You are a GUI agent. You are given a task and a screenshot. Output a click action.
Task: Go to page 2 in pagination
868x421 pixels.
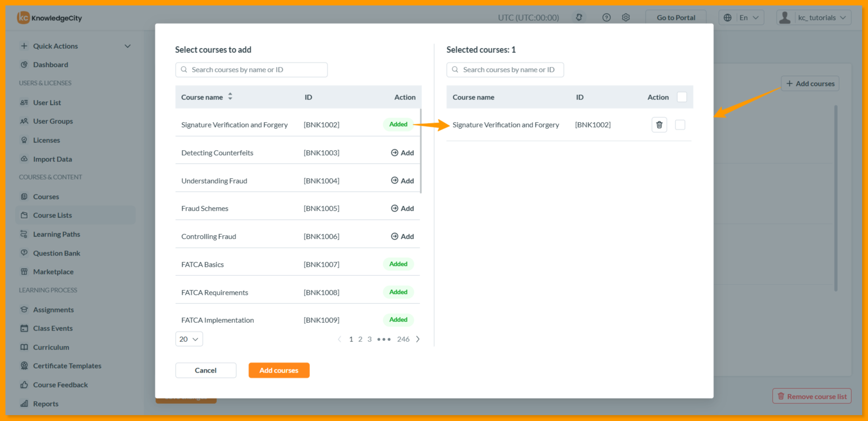tap(360, 339)
